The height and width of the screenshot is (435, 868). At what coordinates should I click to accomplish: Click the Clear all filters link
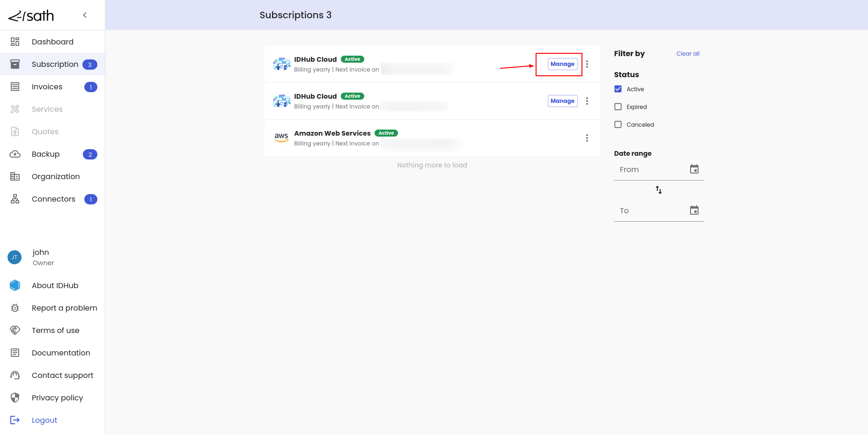pos(687,54)
